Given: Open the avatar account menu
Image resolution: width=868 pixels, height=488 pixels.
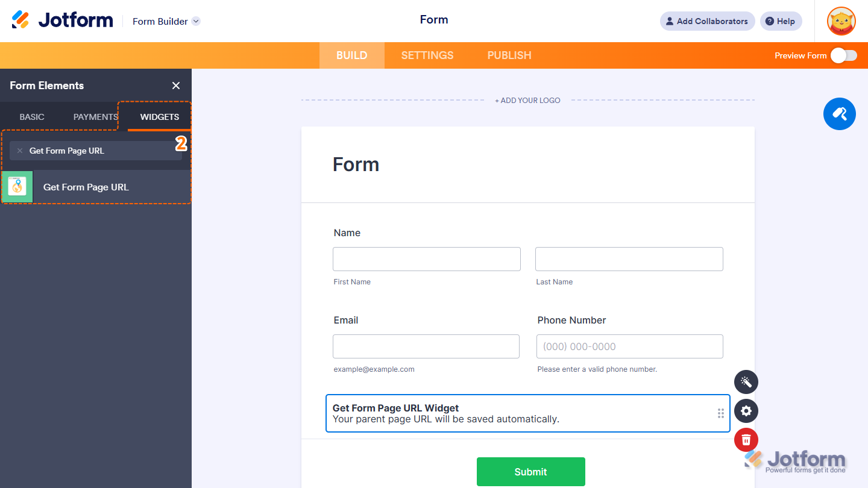Looking at the screenshot, I should coord(841,21).
